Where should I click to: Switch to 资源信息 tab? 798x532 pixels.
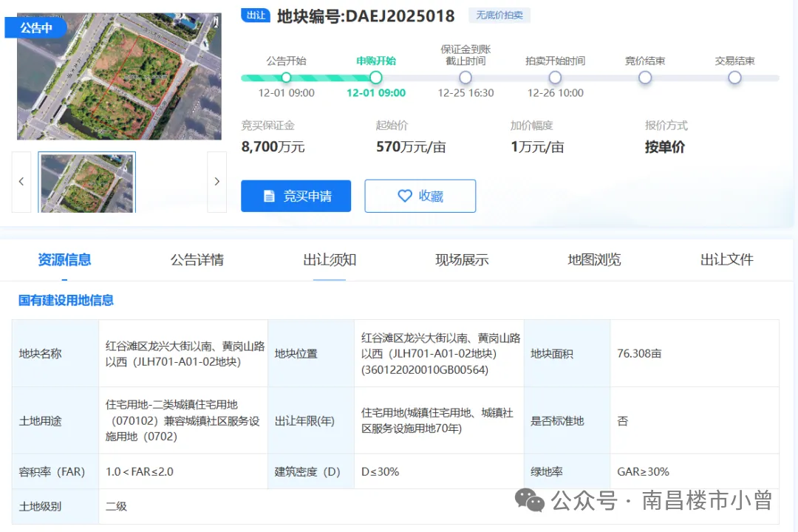coord(64,260)
